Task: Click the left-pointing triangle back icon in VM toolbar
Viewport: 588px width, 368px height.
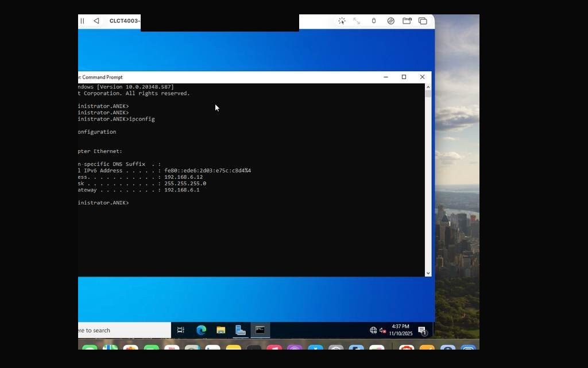Action: pos(96,21)
